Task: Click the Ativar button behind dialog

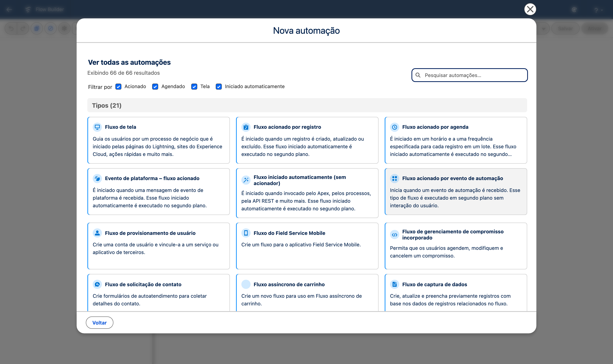Action: click(595, 29)
